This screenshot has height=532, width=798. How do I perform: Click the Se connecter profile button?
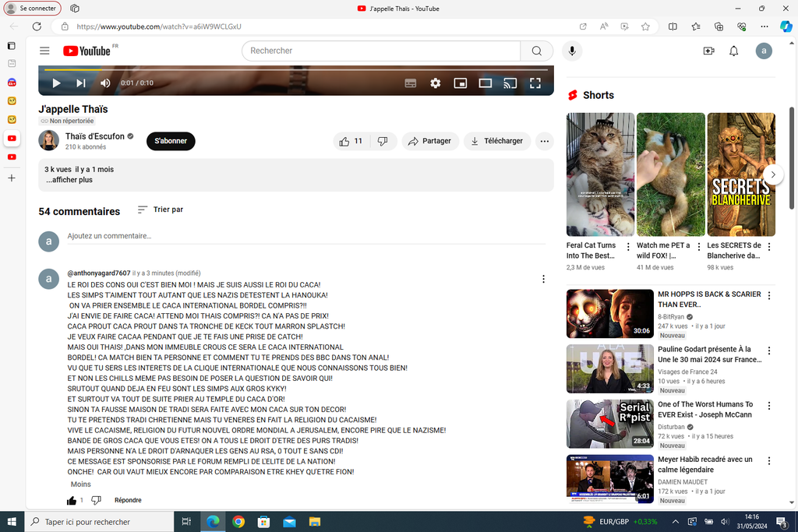(x=33, y=8)
